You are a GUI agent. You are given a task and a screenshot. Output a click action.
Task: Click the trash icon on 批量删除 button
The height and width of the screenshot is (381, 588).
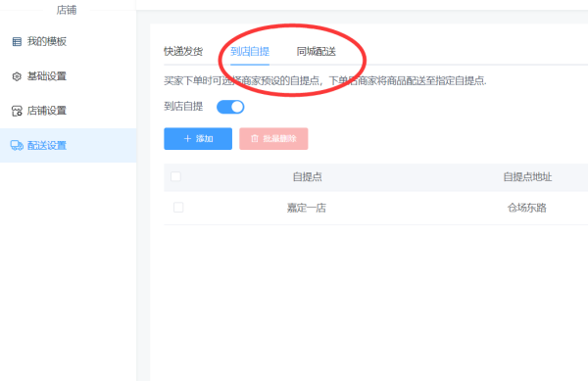click(255, 139)
